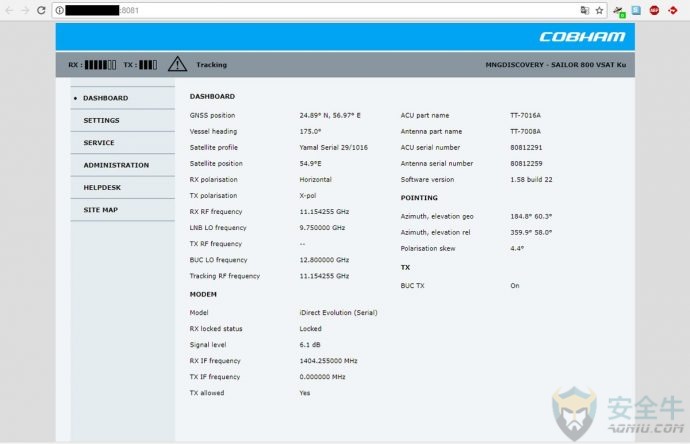This screenshot has width=690, height=444.
Task: Click the DASHBOARD page heading
Action: pos(212,96)
